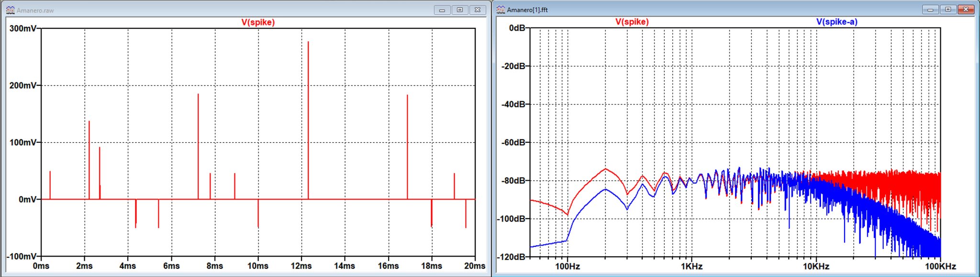
Task: Click the -80dB axis label in FFT plot
Action: click(x=513, y=181)
